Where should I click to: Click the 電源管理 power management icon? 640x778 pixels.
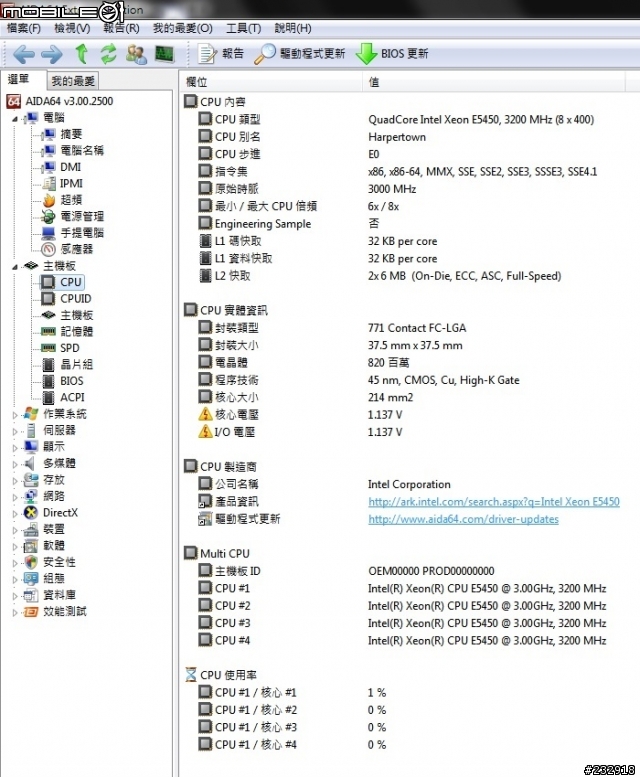(49, 216)
